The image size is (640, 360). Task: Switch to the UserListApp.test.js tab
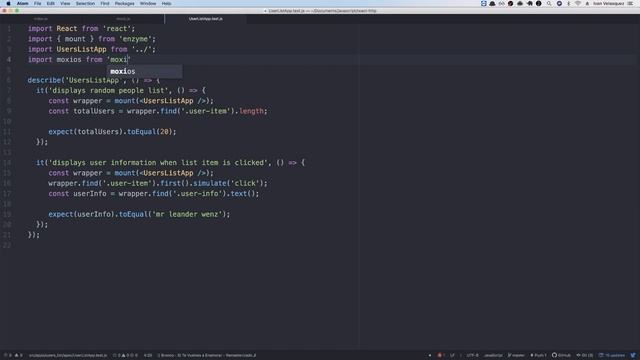pyautogui.click(x=206, y=19)
